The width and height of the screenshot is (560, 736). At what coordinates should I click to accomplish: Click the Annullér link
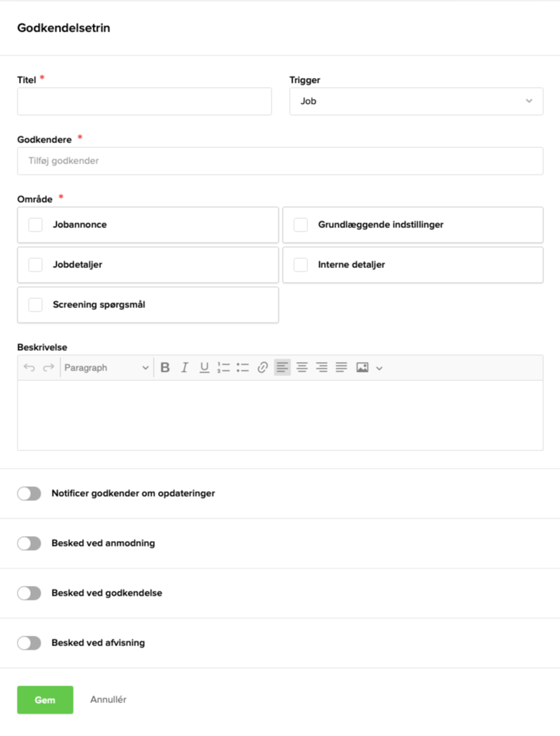(x=108, y=700)
